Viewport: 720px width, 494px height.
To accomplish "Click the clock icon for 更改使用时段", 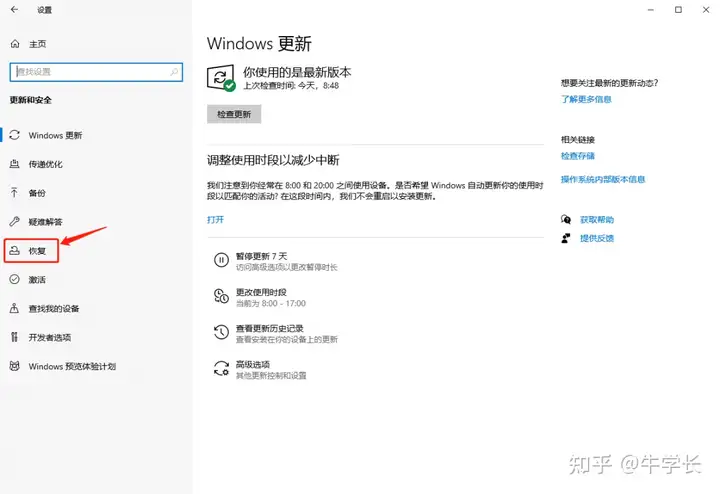I will click(221, 296).
